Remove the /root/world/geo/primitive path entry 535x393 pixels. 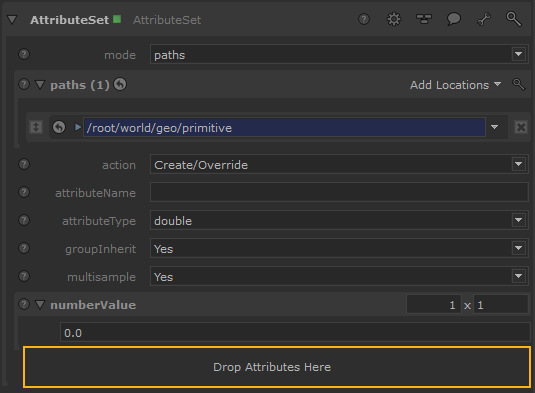pyautogui.click(x=521, y=127)
